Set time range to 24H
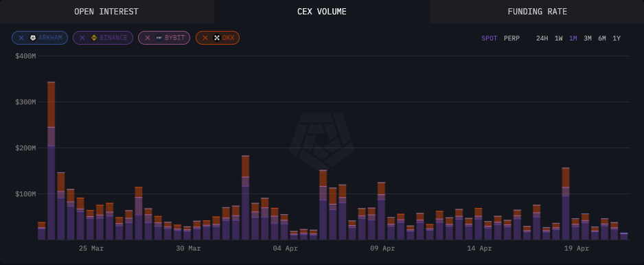 pos(542,38)
